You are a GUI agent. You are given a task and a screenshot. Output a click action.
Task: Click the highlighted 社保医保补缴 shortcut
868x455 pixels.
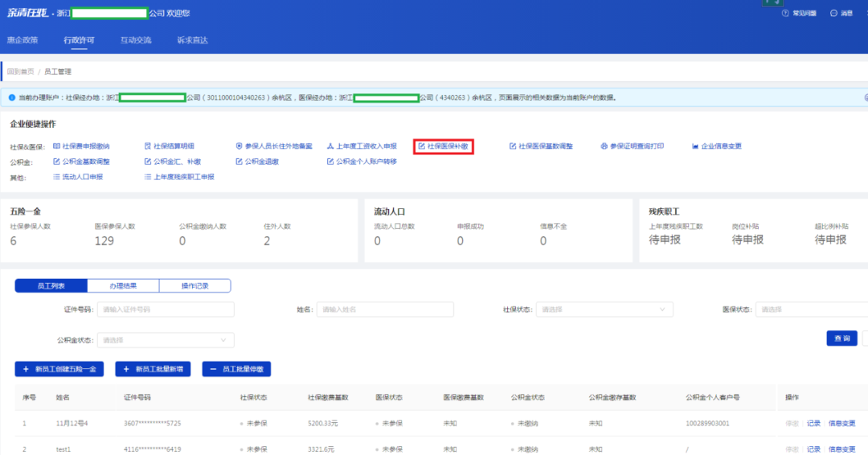tap(444, 146)
